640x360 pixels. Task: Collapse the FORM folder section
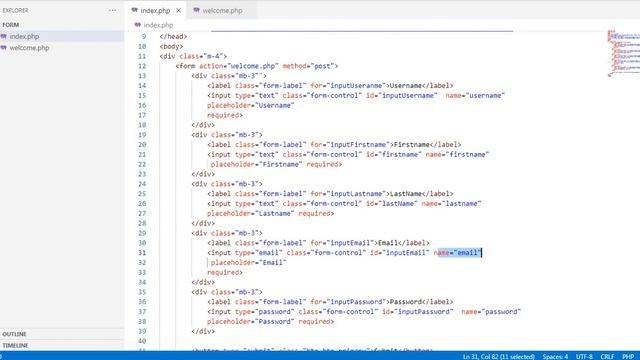pos(11,25)
